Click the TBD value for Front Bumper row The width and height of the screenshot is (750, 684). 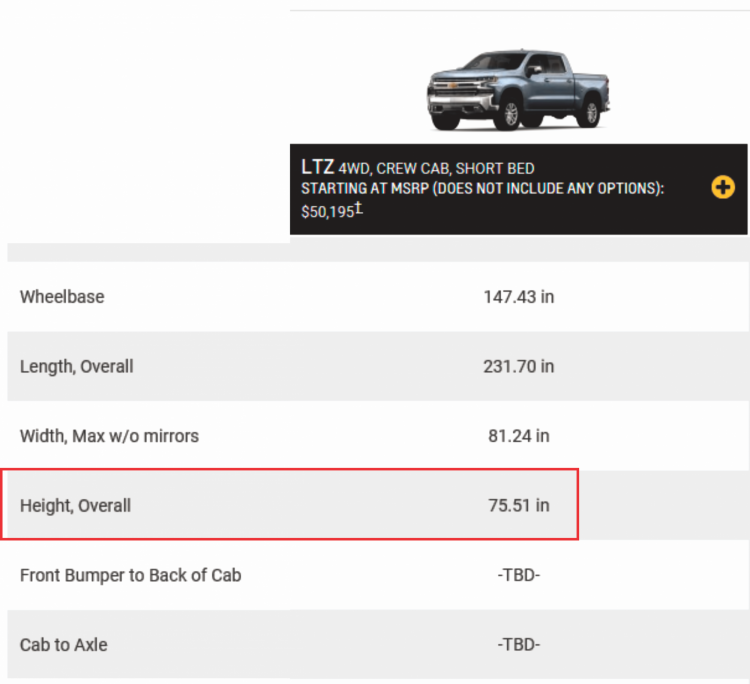point(518,575)
